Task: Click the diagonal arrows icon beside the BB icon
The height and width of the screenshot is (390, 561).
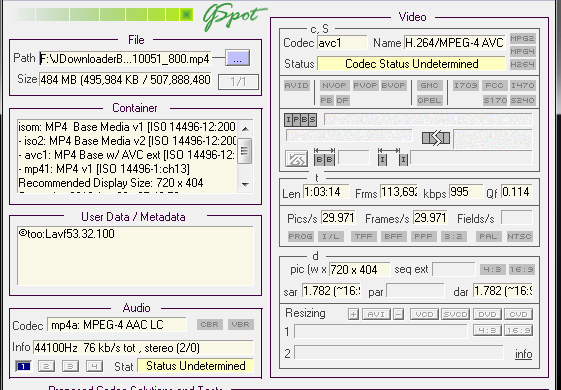Action: 296,159
